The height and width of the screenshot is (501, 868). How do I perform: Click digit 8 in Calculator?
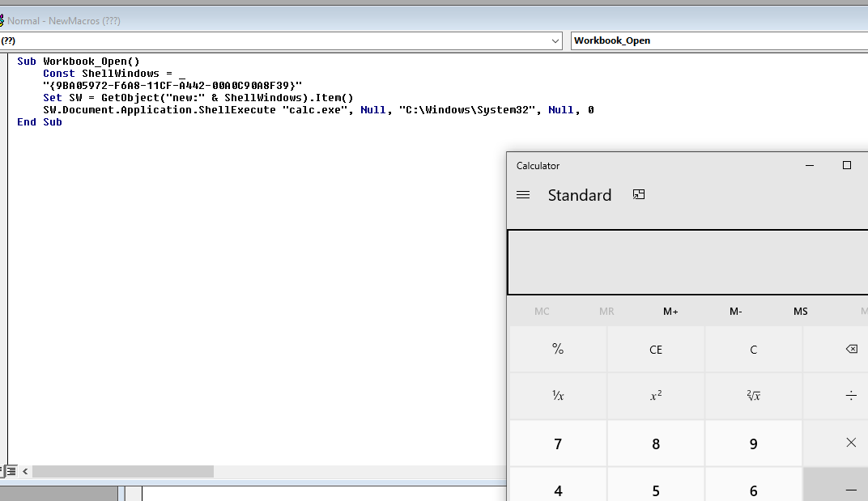(x=655, y=444)
